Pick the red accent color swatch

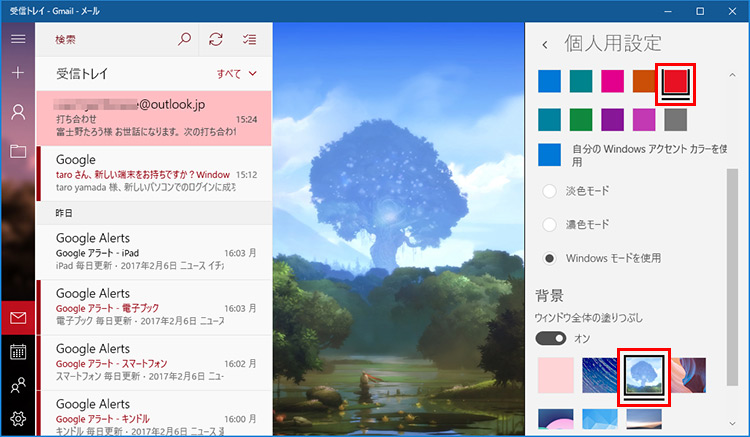click(x=676, y=81)
